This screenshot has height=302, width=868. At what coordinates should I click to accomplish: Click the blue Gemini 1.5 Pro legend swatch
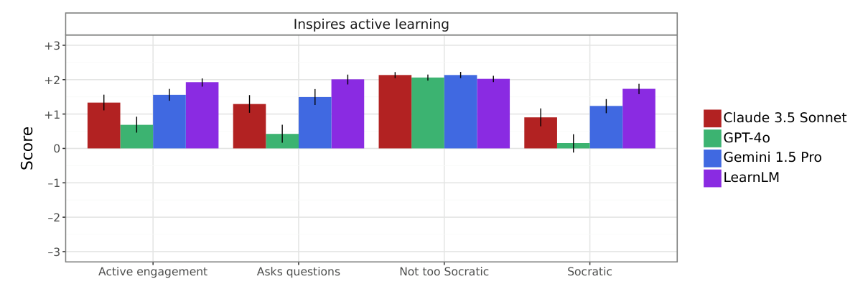coord(712,157)
